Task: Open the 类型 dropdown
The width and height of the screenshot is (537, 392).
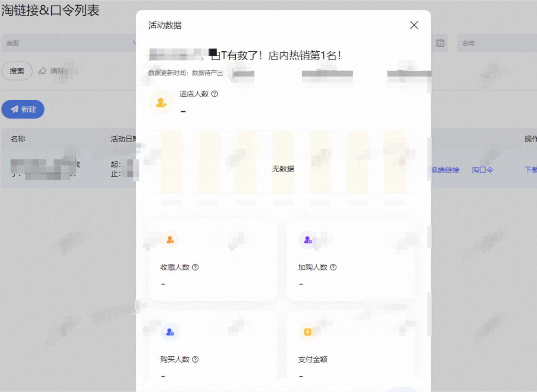Action: pyautogui.click(x=69, y=43)
